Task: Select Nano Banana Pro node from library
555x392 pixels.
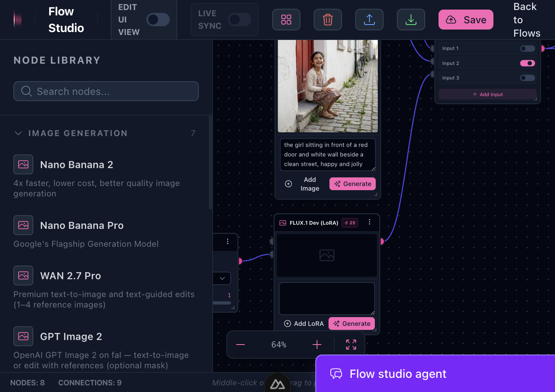Action: 82,226
